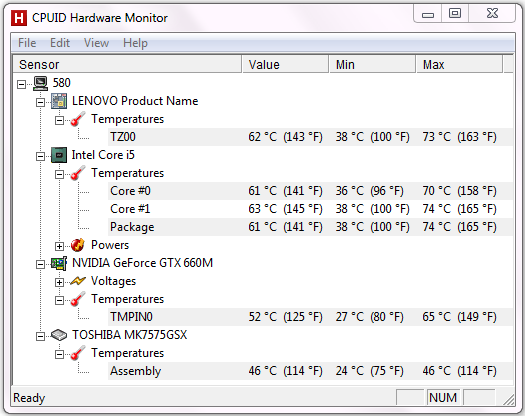This screenshot has height=416, width=525.
Task: Click the NVIDIA graphics card icon
Action: pyautogui.click(x=59, y=263)
